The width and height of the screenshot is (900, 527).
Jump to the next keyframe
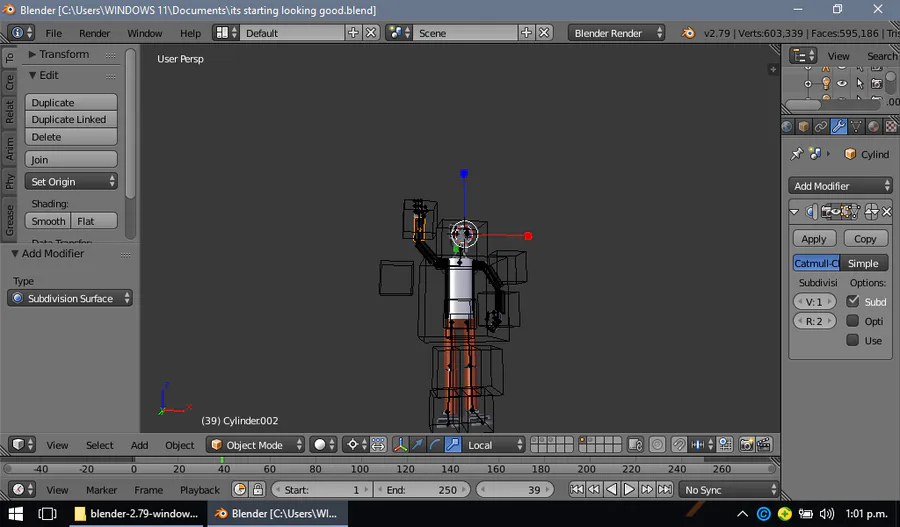[647, 490]
